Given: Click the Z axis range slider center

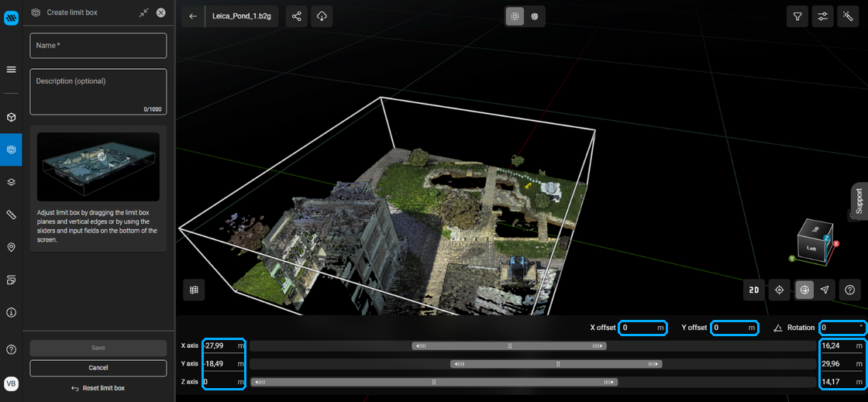Looking at the screenshot, I should [x=434, y=382].
